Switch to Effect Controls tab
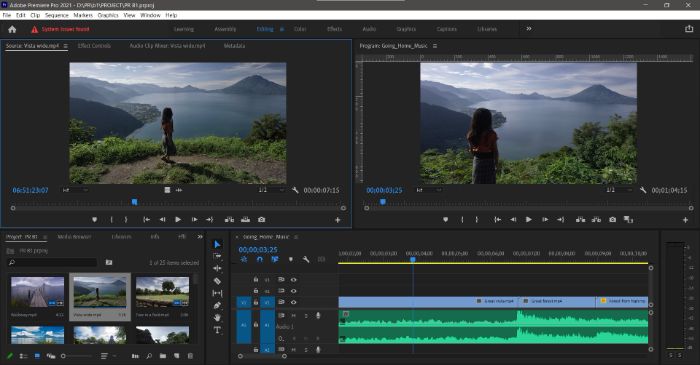This screenshot has width=700, height=365. coord(94,46)
